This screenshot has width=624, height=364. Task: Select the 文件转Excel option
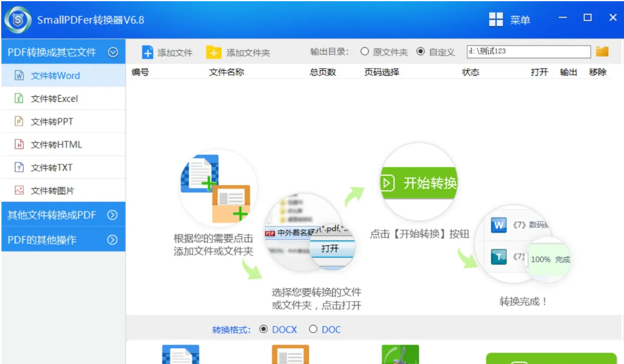(64, 98)
